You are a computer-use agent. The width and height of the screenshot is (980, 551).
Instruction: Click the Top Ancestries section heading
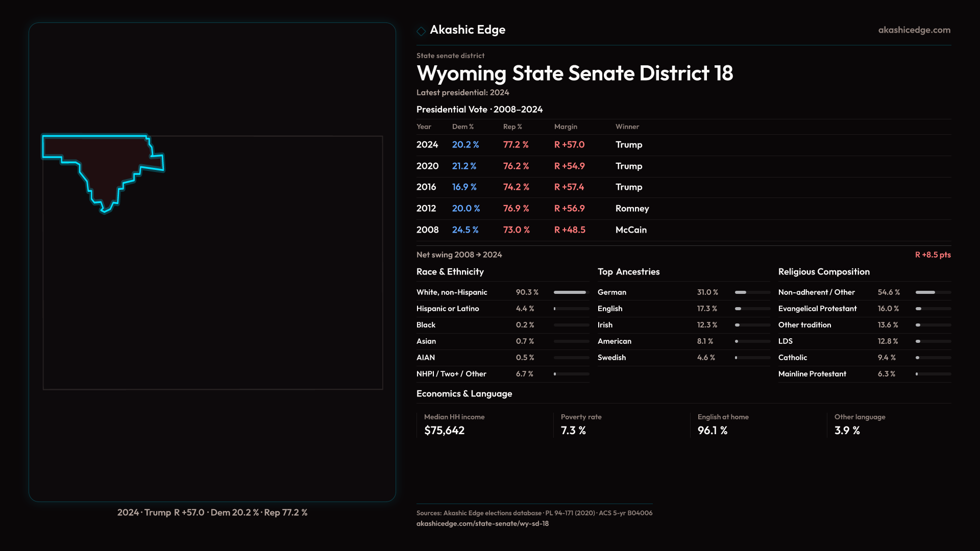[628, 272]
